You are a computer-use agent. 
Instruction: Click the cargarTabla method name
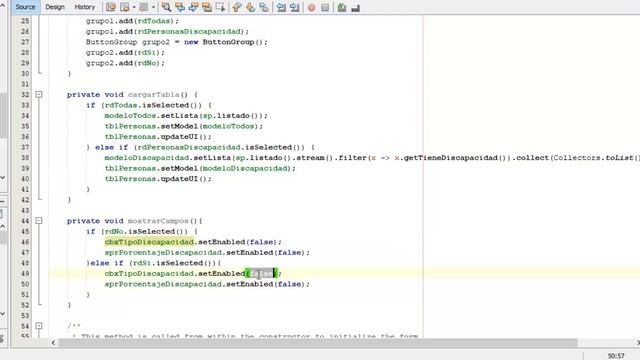pos(153,94)
